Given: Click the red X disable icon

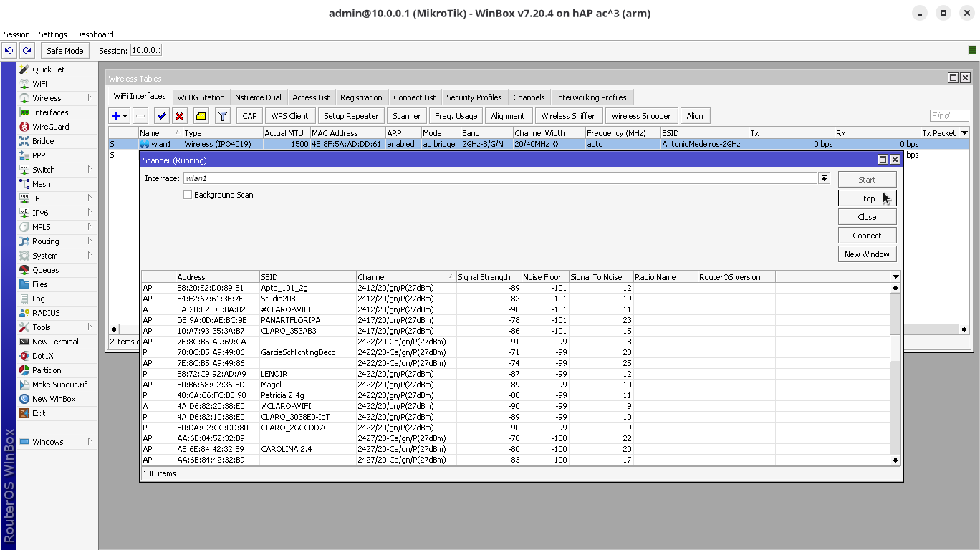Looking at the screenshot, I should (x=180, y=116).
